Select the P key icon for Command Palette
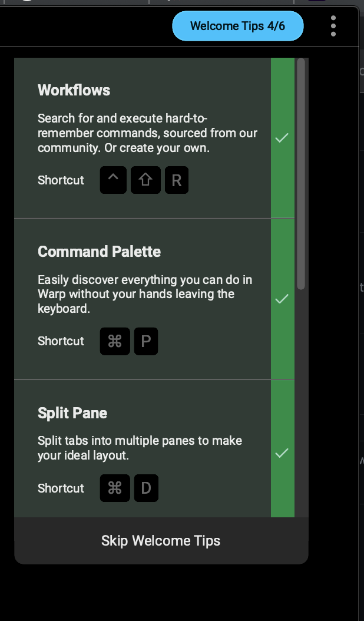Viewport: 364px width, 621px height. pos(146,341)
